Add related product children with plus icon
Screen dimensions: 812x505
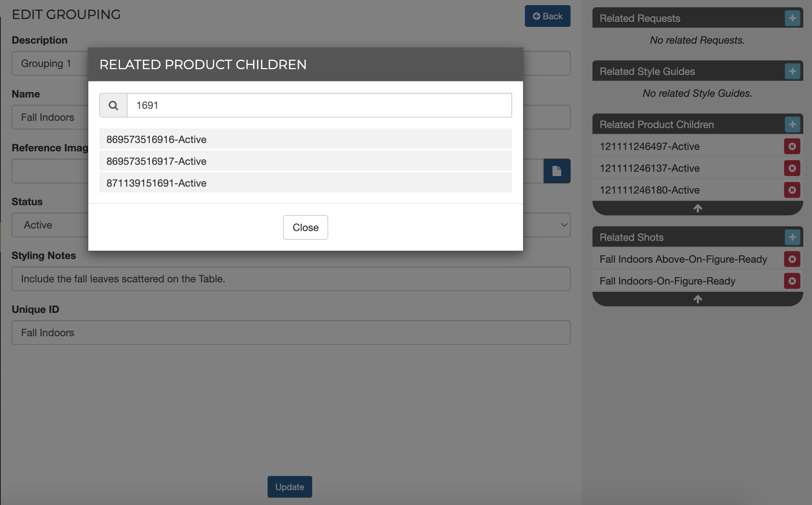click(792, 124)
